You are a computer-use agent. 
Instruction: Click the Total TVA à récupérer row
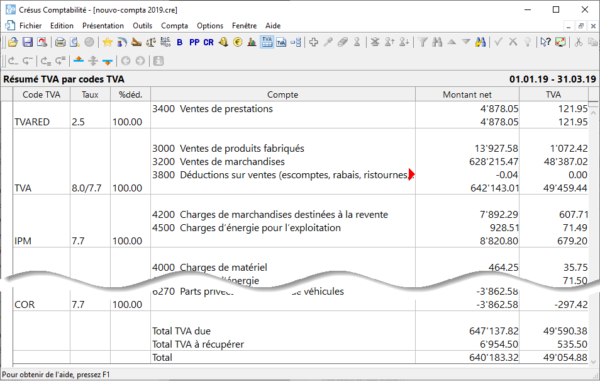coord(300,344)
